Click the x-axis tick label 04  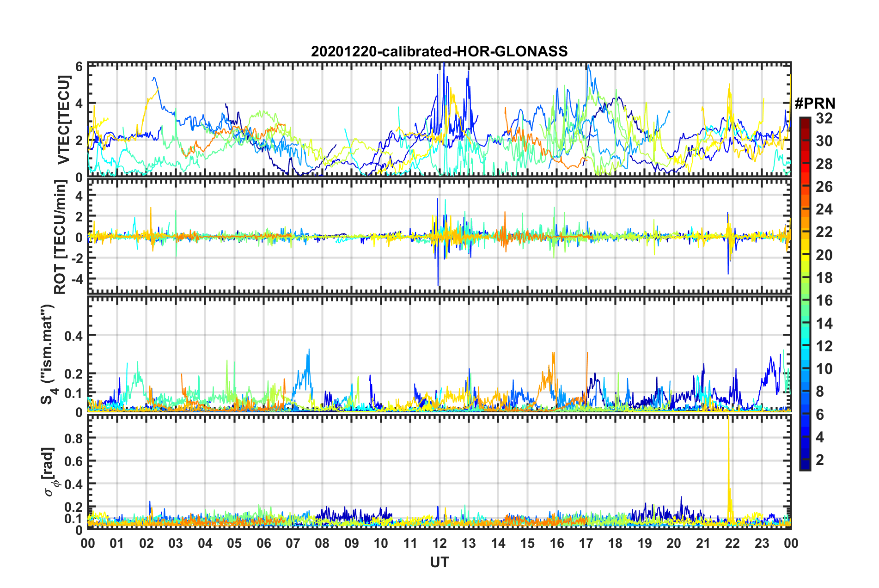click(x=205, y=544)
